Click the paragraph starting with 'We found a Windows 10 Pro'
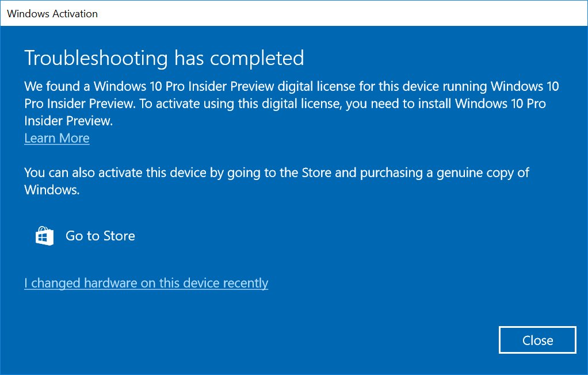 pos(291,104)
